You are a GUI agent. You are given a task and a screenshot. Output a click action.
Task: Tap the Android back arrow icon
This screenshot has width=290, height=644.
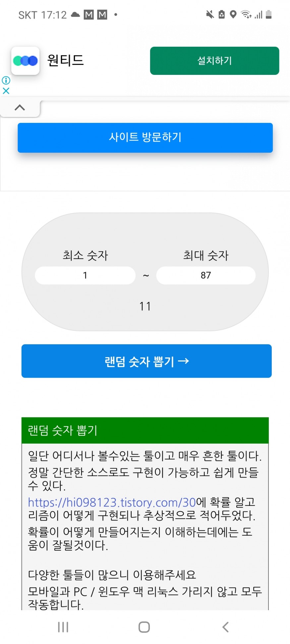tap(226, 627)
